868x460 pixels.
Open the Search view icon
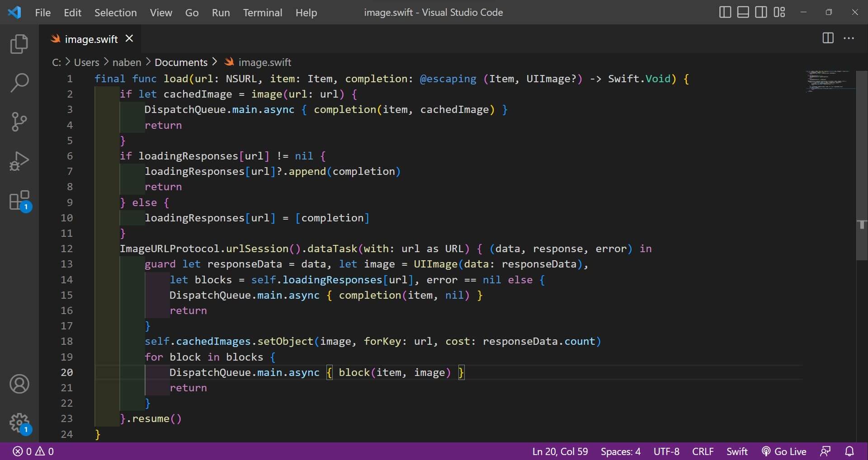(19, 83)
